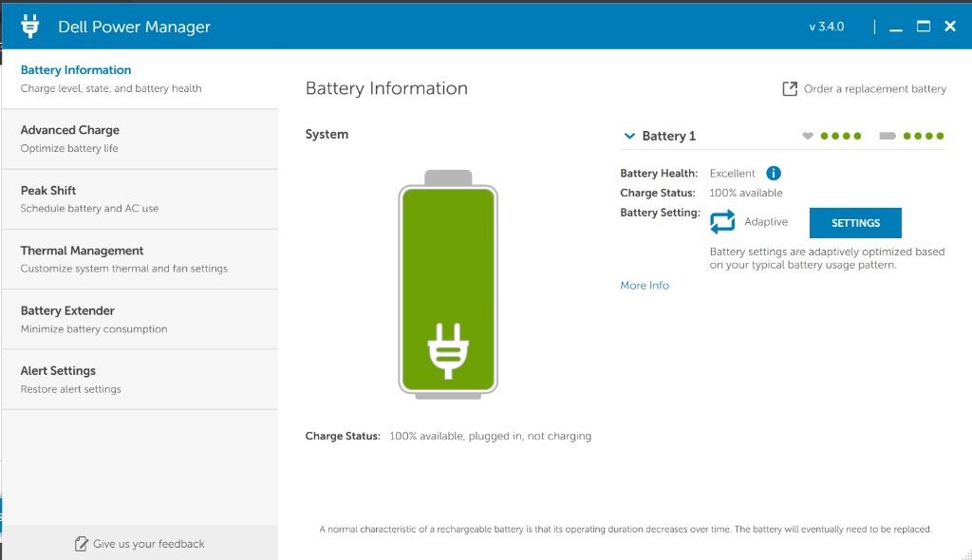Click the heart battery health indicator icon
The height and width of the screenshot is (560, 972).
coord(808,136)
